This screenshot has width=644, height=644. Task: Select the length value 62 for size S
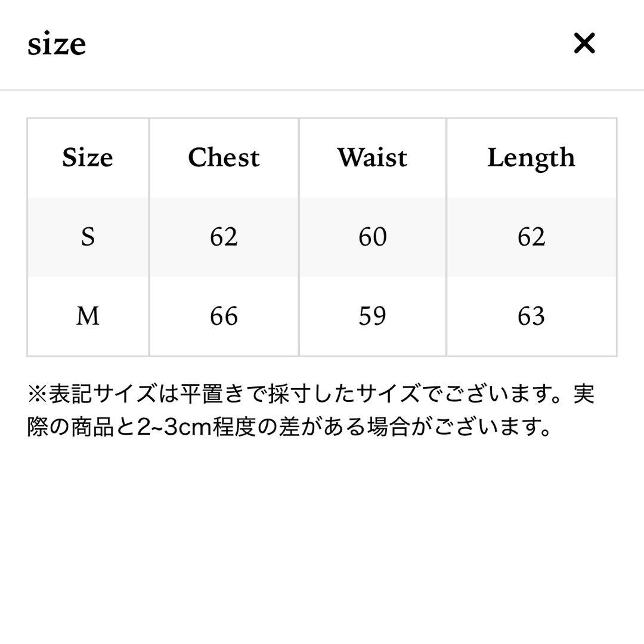pos(531,237)
